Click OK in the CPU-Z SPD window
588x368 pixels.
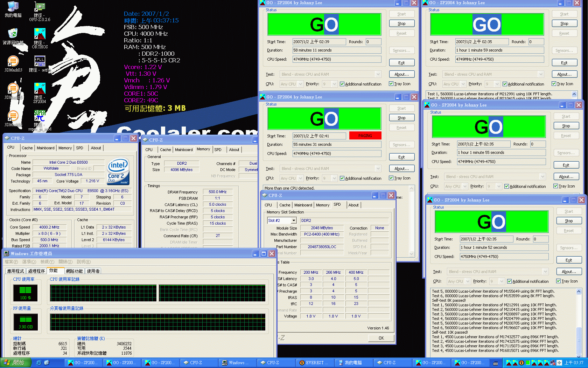[x=381, y=338]
